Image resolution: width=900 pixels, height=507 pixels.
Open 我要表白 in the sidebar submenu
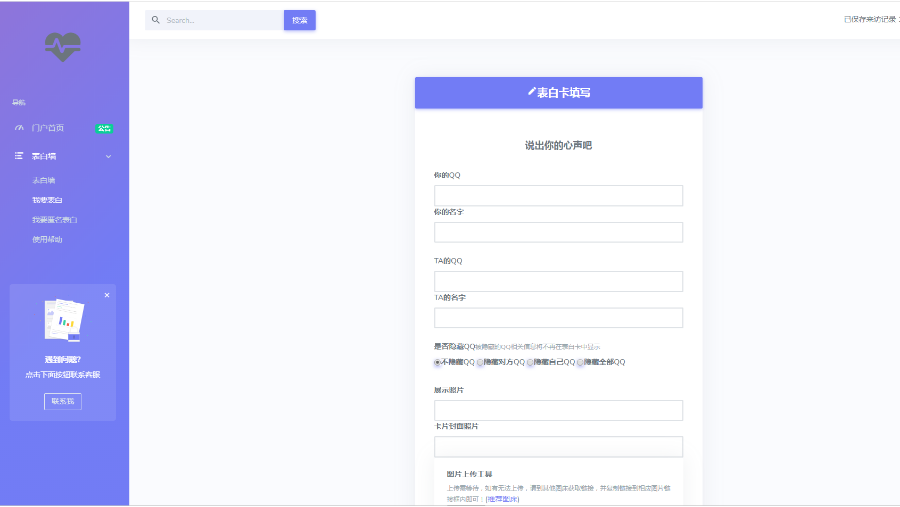coord(47,200)
